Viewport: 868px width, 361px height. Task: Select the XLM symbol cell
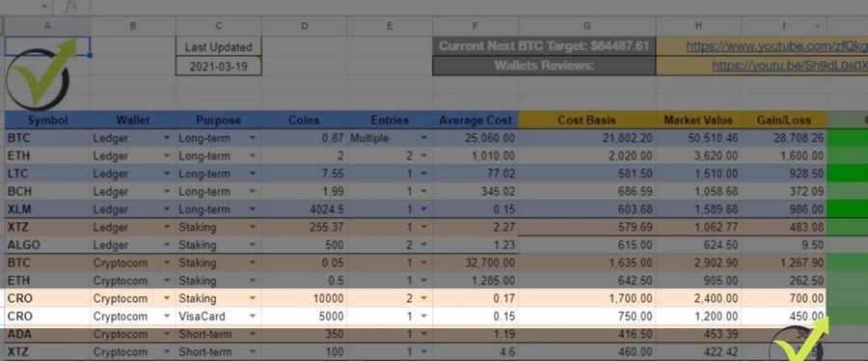click(x=47, y=209)
